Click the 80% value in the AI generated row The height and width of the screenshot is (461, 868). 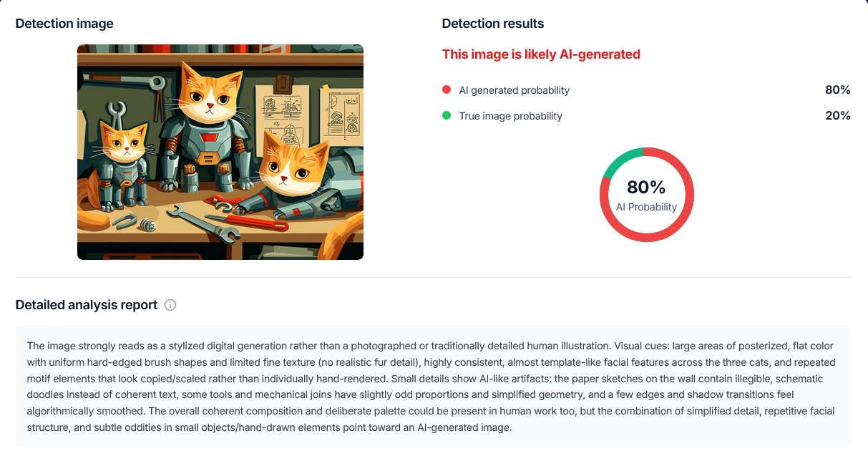pos(837,90)
